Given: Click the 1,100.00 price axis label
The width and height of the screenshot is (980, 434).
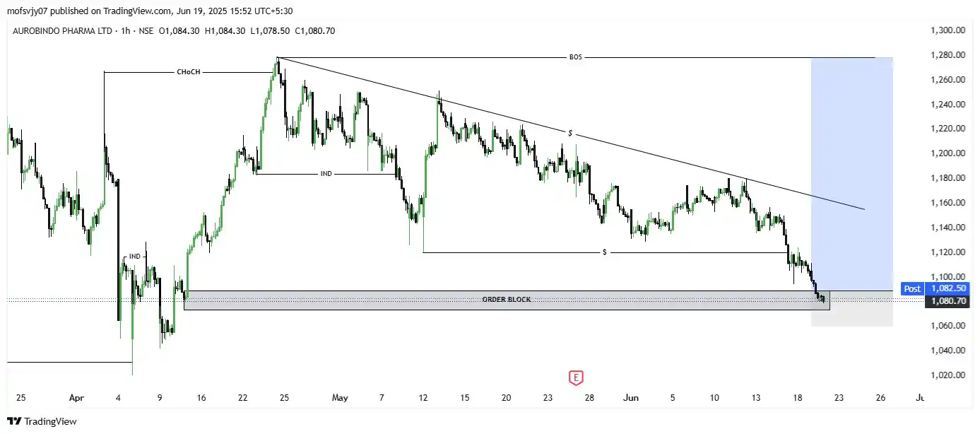Looking at the screenshot, I should coord(948,276).
